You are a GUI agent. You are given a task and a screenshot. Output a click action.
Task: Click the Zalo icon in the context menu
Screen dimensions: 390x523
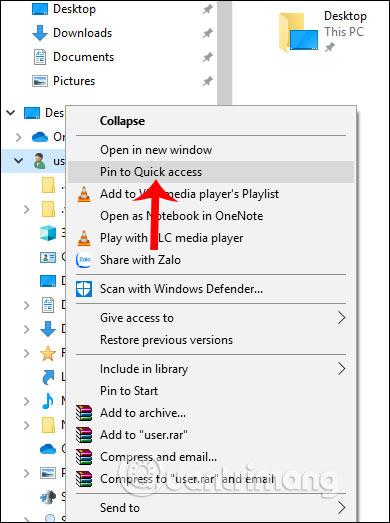point(84,260)
